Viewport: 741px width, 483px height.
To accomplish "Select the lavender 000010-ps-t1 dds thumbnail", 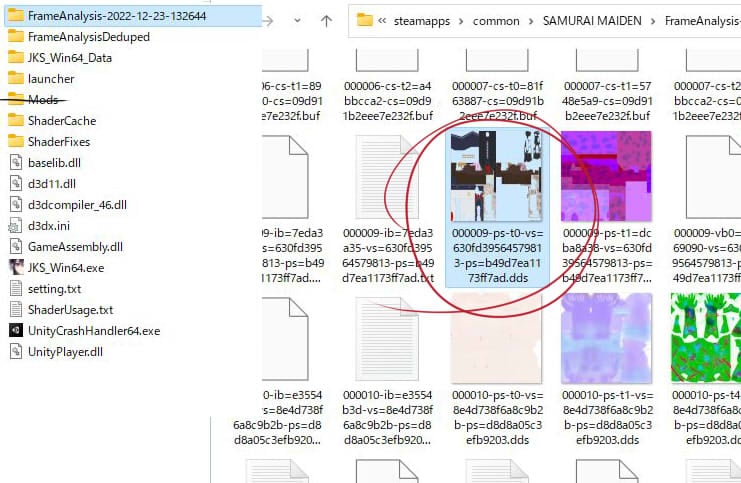I will pos(606,338).
